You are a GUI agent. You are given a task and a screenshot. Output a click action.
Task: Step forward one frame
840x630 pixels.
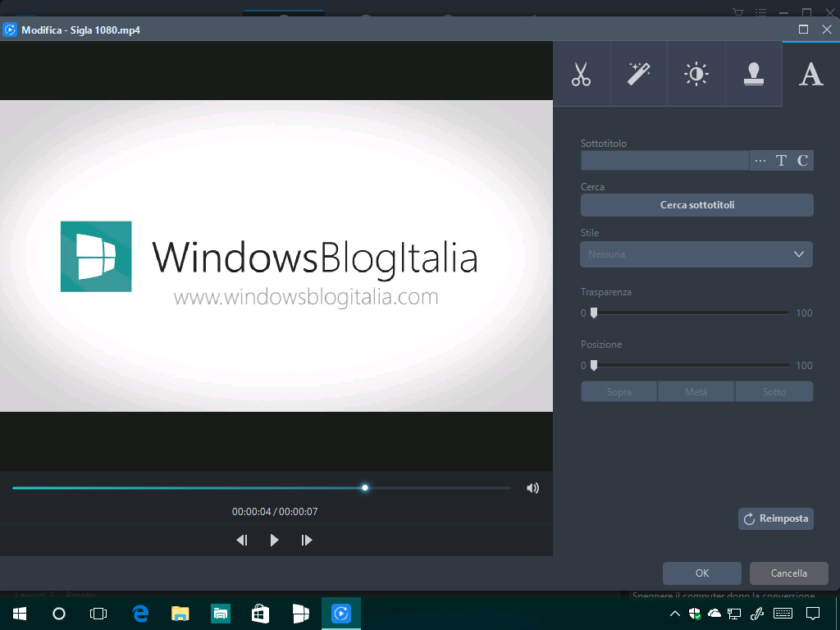coord(307,540)
